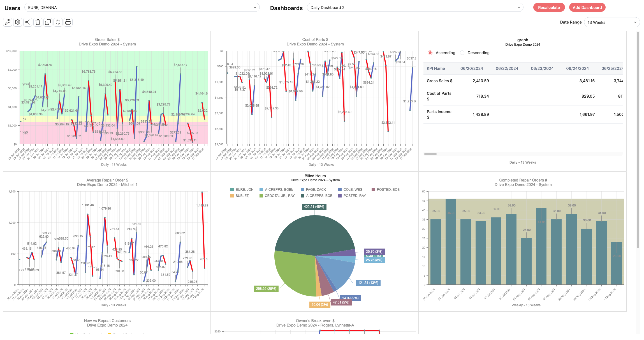Open the Date Range dropdown
644x340 pixels.
(x=611, y=22)
